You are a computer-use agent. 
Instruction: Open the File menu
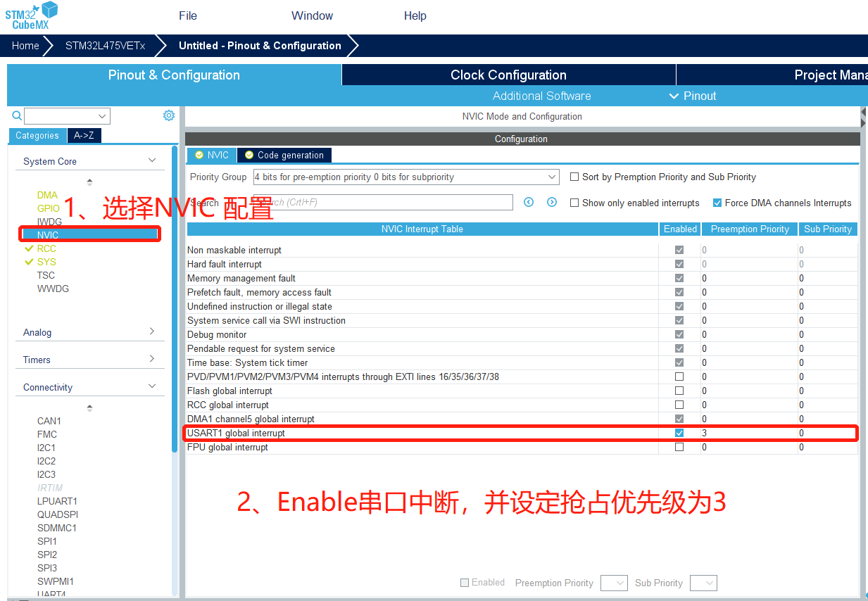188,15
